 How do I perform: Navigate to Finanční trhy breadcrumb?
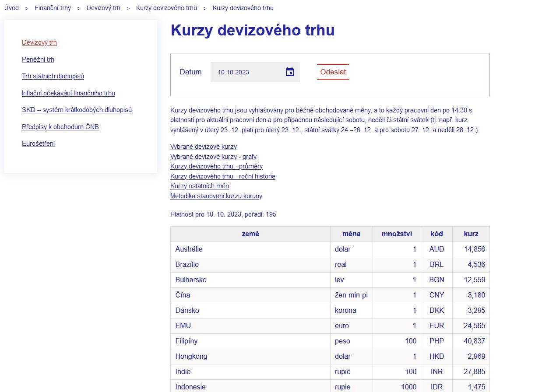click(x=53, y=8)
